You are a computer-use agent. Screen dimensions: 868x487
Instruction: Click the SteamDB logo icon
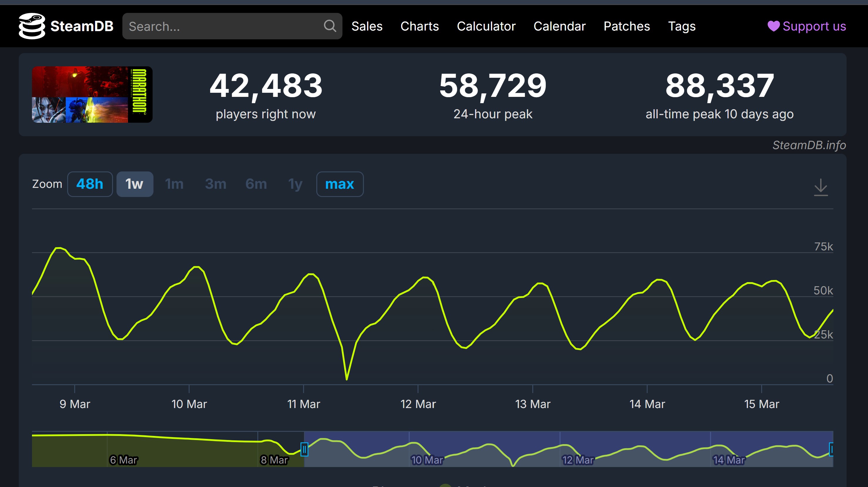(32, 26)
